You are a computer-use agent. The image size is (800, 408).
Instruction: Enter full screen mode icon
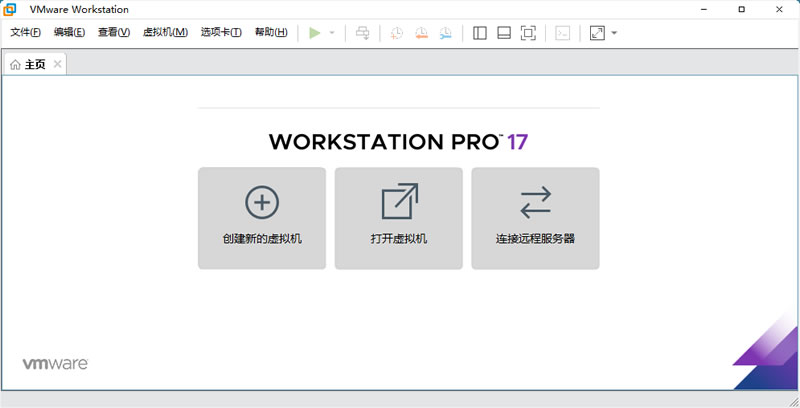528,33
